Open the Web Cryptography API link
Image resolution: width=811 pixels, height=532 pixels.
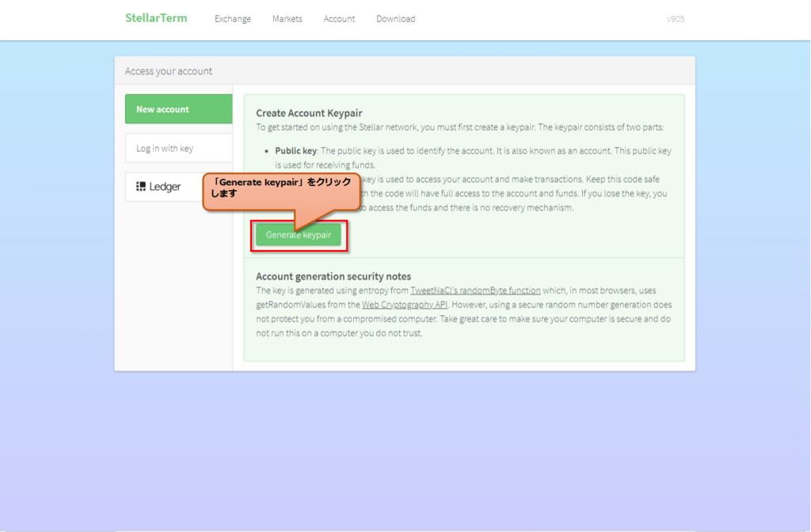tap(405, 305)
